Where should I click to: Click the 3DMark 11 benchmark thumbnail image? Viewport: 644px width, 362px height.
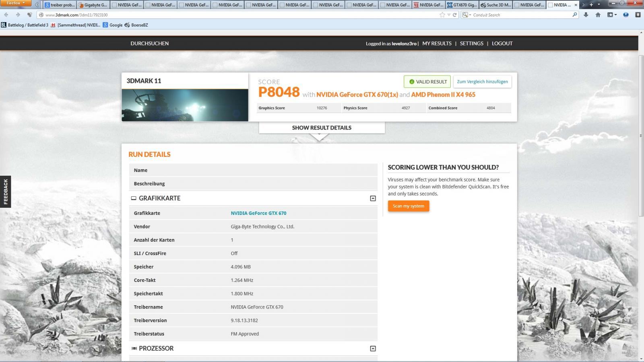click(185, 105)
